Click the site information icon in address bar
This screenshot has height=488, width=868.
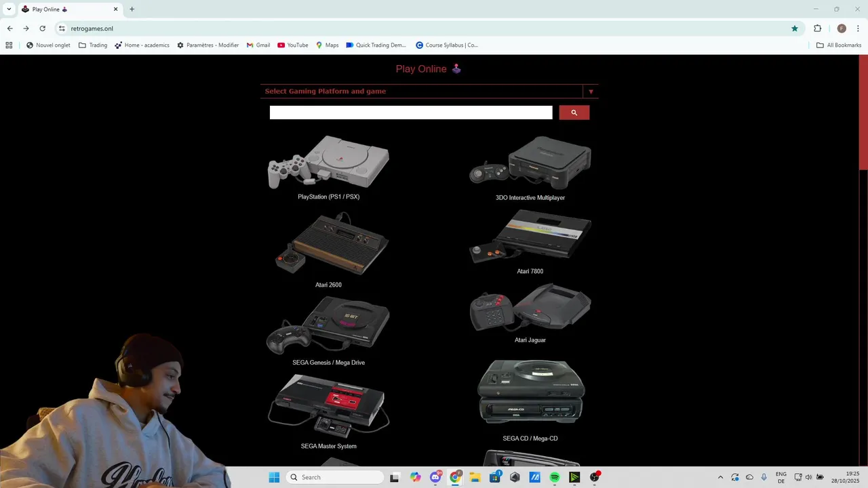(62, 28)
